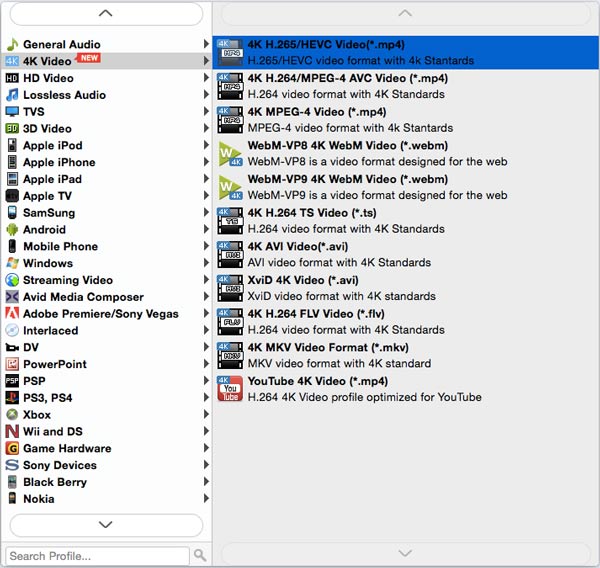Click the PS3, PS4 PlayStation icon
Viewport: 600px width, 568px height.
12,398
